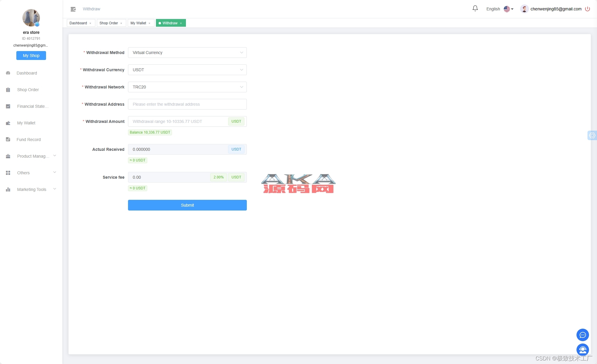Open the Withdrawal Currency dropdown

(187, 70)
